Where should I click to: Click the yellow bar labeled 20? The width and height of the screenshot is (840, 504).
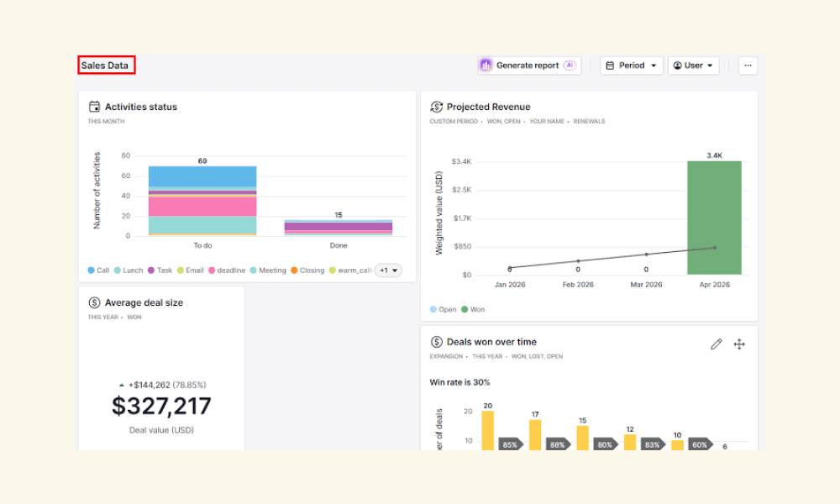click(487, 431)
